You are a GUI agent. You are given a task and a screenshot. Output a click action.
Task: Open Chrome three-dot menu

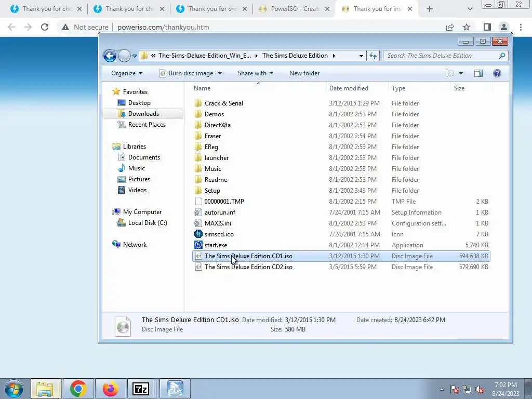point(521,27)
